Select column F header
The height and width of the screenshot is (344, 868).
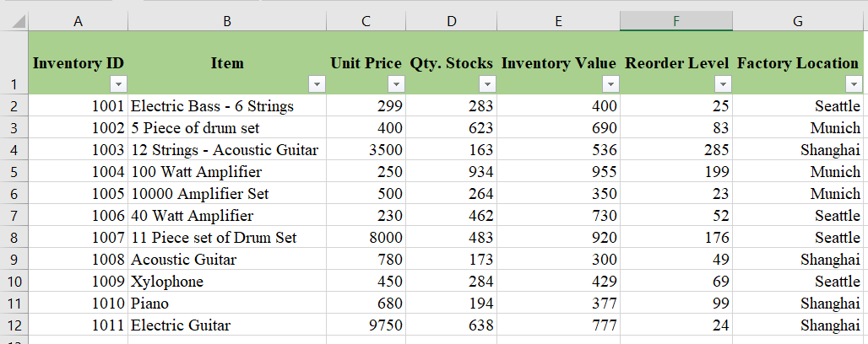tap(675, 22)
